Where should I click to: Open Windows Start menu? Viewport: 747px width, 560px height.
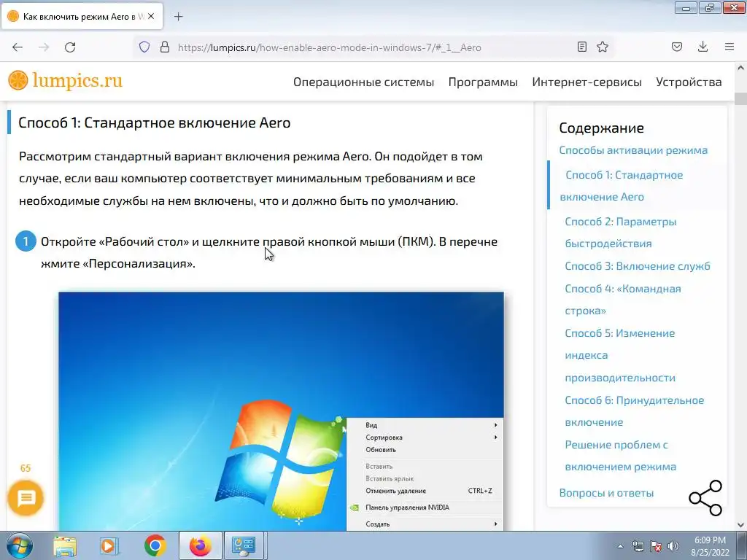[x=19, y=545]
